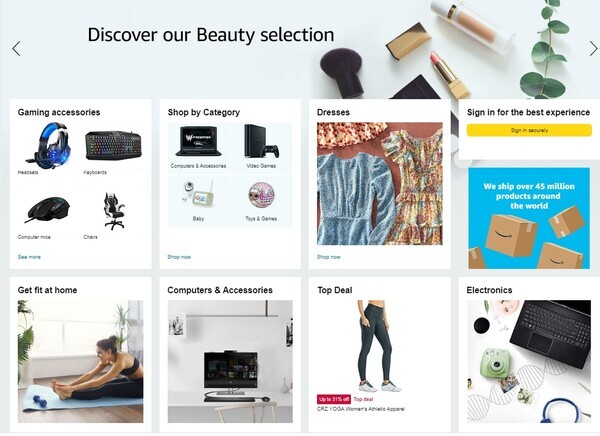Viewport: 600px width, 436px height.
Task: Choose the Computer mice image
Action: (x=48, y=210)
